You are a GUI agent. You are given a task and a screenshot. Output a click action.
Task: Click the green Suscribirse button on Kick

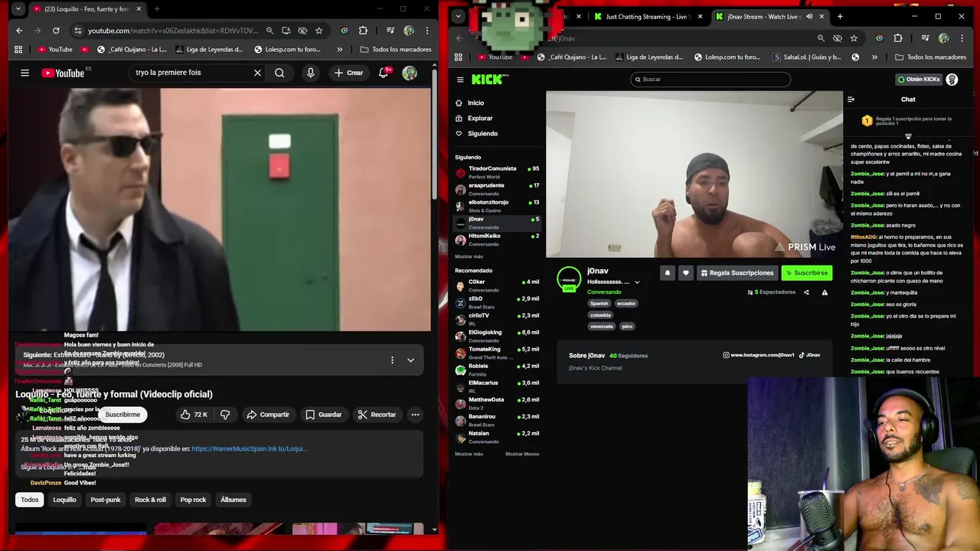(x=806, y=273)
